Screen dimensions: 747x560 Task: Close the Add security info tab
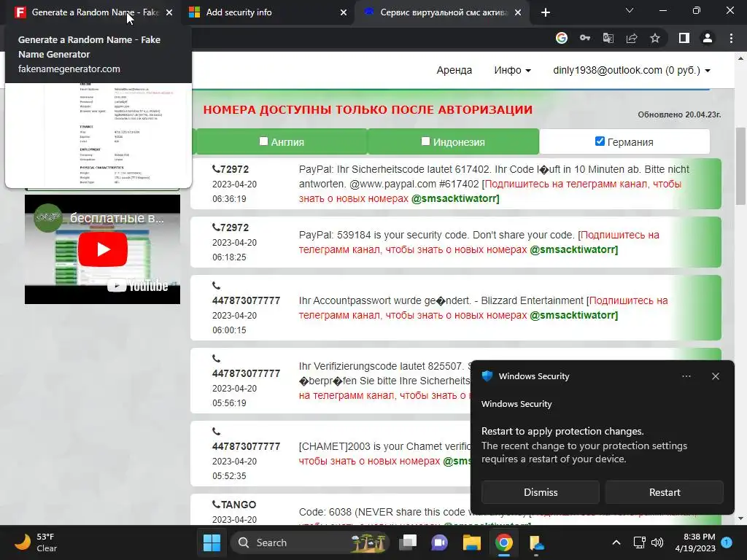pos(344,12)
